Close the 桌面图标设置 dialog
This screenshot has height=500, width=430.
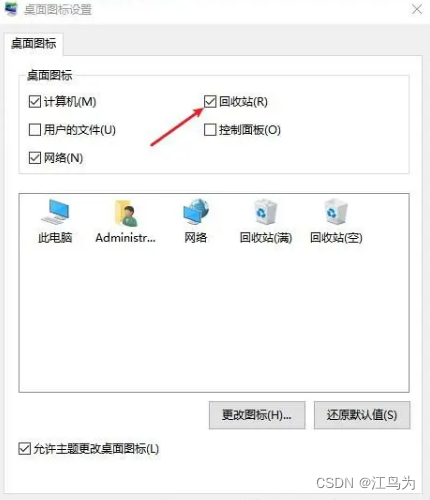tap(417, 9)
